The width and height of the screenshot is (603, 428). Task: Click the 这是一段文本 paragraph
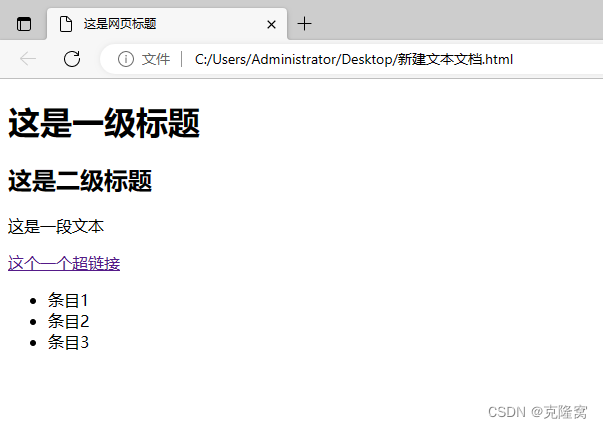(56, 226)
